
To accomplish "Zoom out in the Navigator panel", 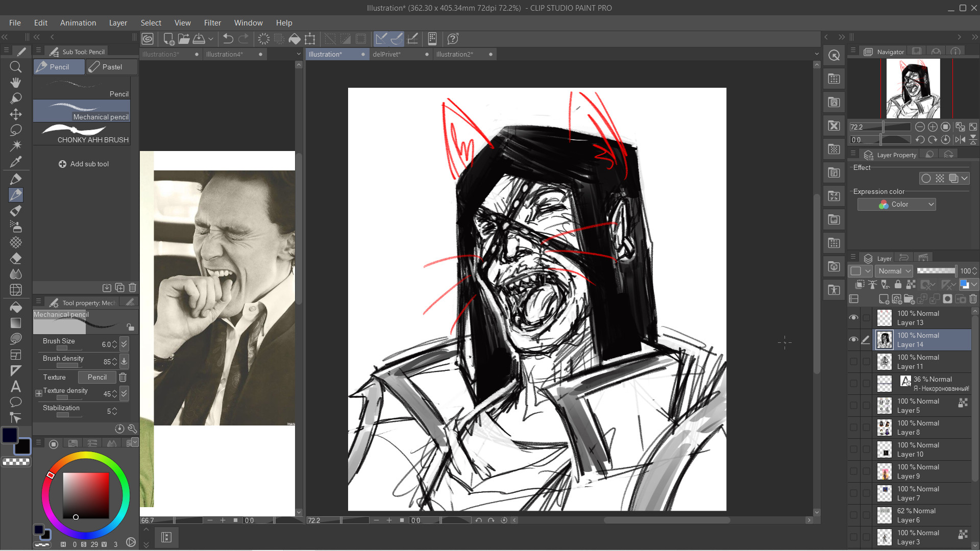I will (x=920, y=127).
